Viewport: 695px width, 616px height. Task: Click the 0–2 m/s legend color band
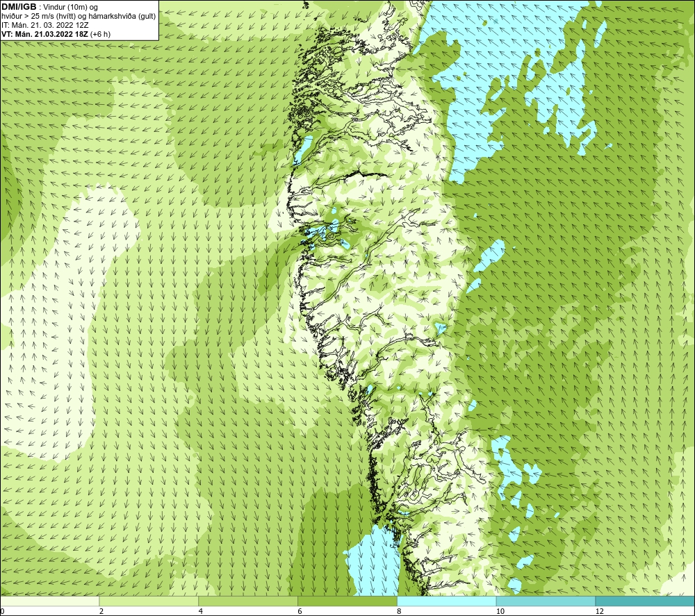pyautogui.click(x=49, y=601)
